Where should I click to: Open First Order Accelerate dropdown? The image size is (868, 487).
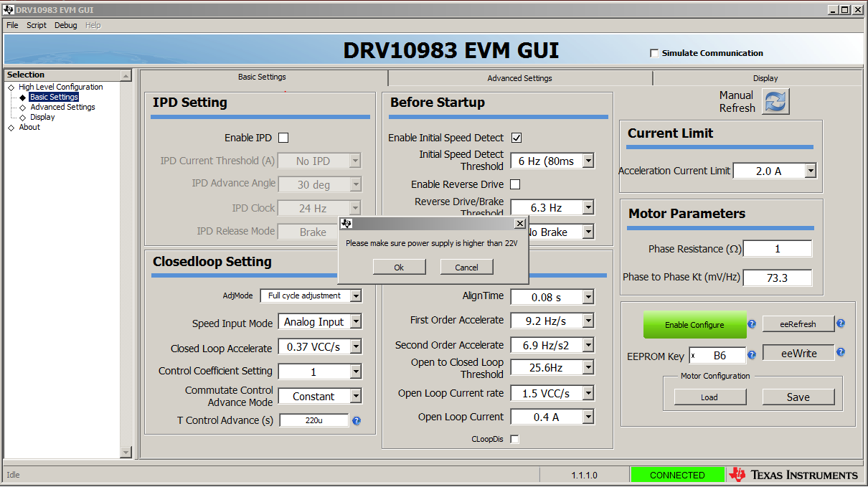[588, 320]
